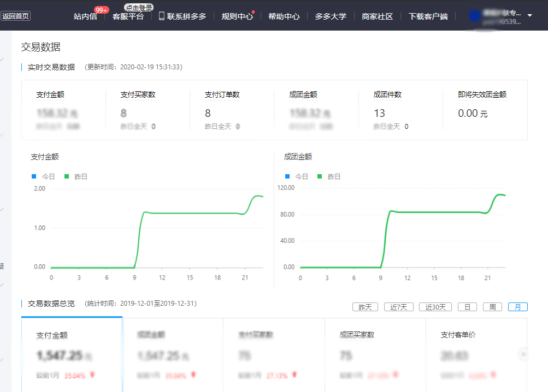Open 多多大学 from the top bar
The image size is (548, 392).
(x=331, y=16)
